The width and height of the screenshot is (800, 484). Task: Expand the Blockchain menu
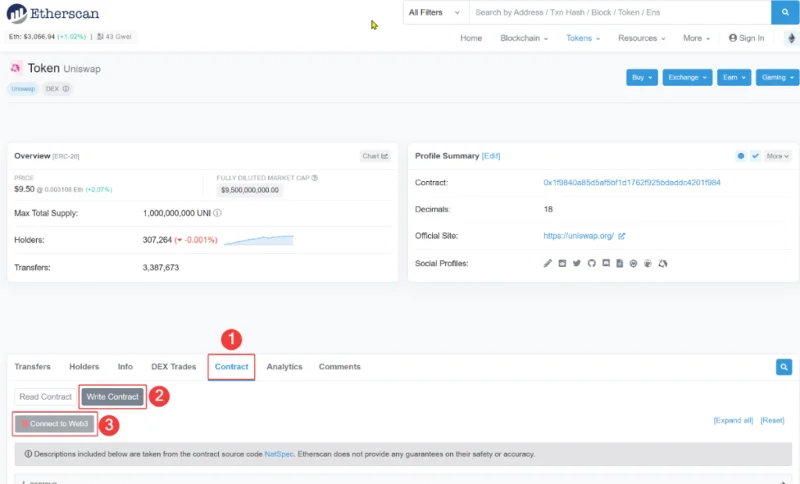pos(524,38)
